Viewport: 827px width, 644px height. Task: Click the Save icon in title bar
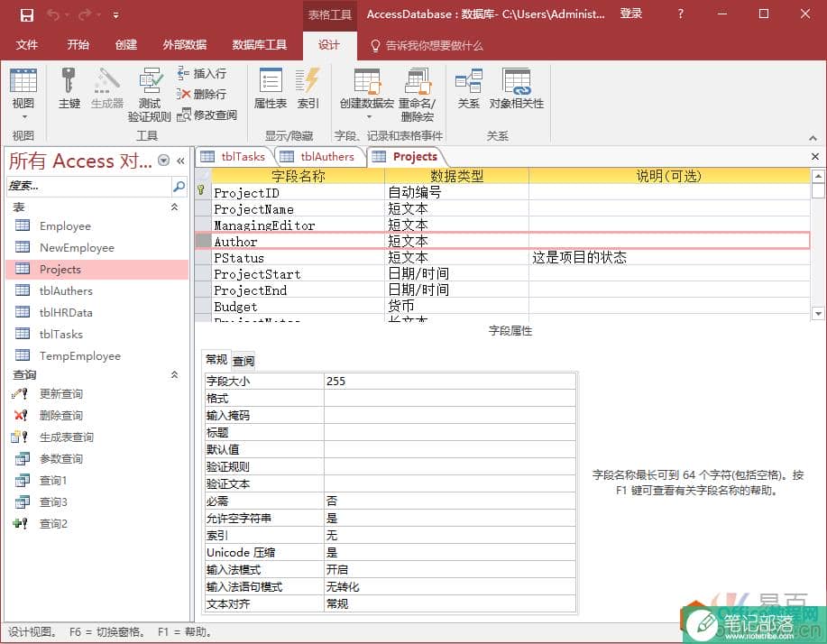(26, 14)
